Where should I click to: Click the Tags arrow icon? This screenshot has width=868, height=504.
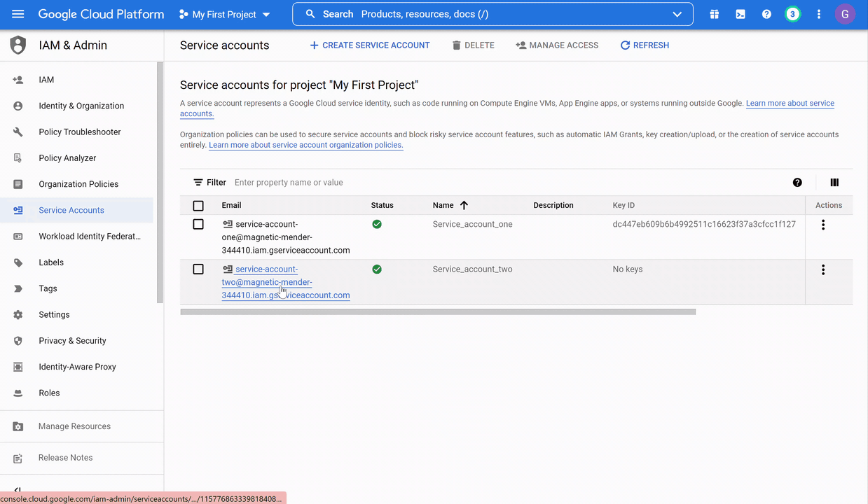[18, 288]
